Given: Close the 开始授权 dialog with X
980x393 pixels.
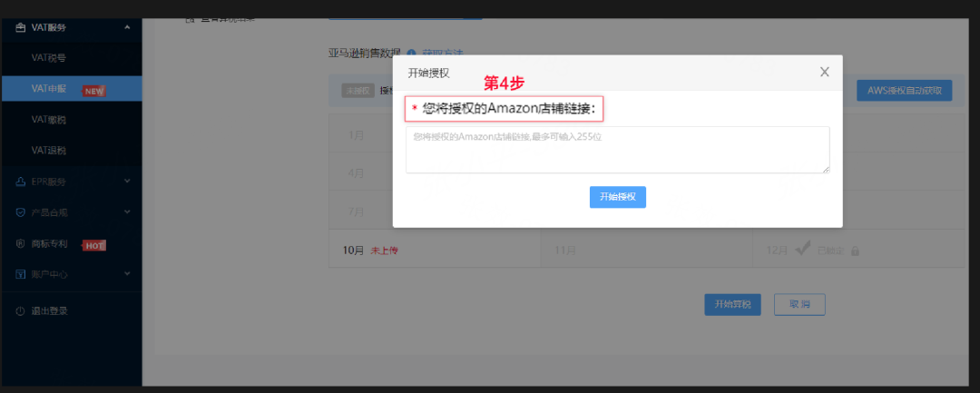Looking at the screenshot, I should (824, 72).
